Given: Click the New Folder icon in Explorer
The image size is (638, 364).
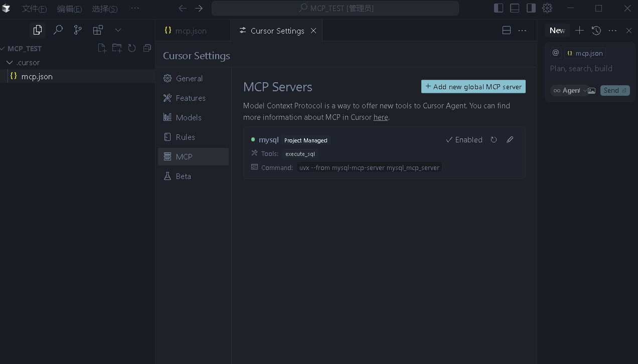Looking at the screenshot, I should [x=116, y=48].
